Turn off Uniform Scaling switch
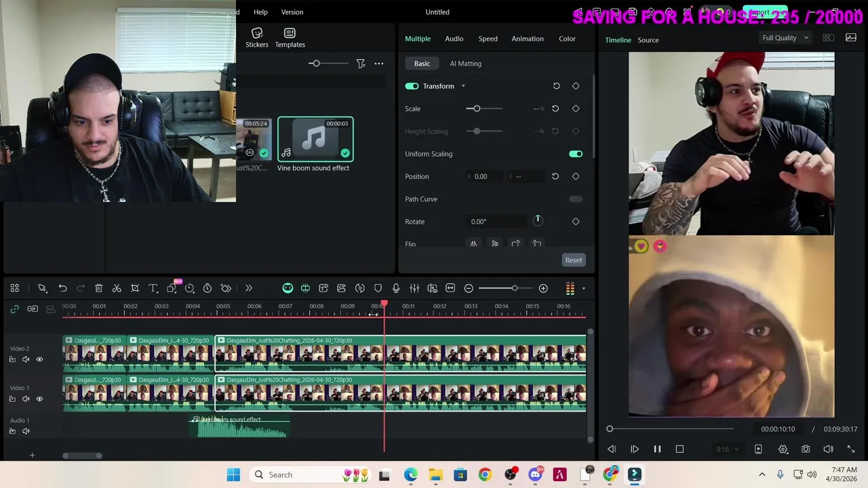This screenshot has height=488, width=868. pyautogui.click(x=576, y=154)
